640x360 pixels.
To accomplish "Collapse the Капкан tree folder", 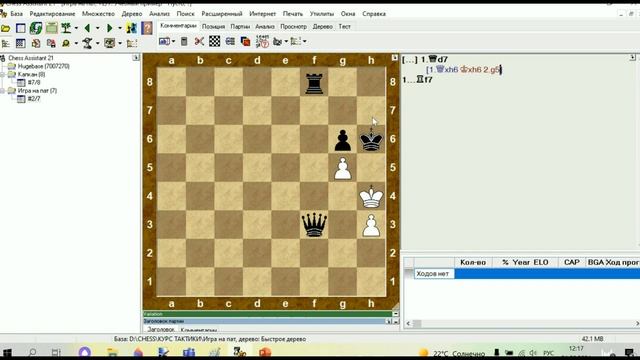I will [3, 75].
